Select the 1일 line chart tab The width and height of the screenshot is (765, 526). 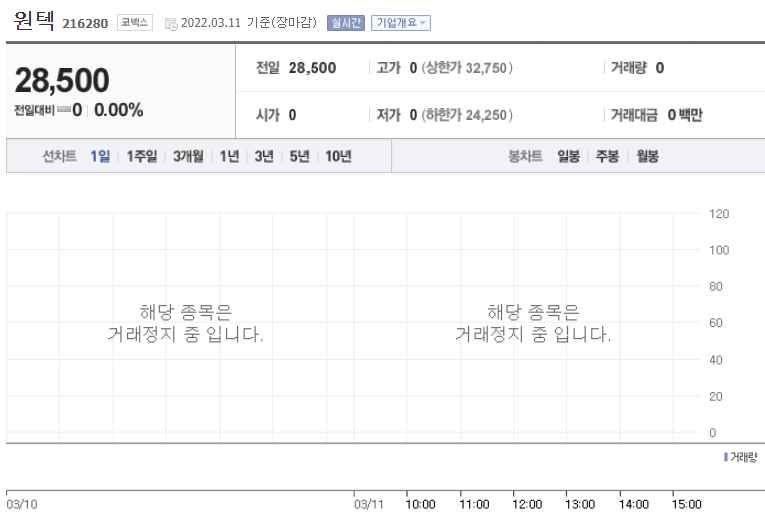click(100, 156)
